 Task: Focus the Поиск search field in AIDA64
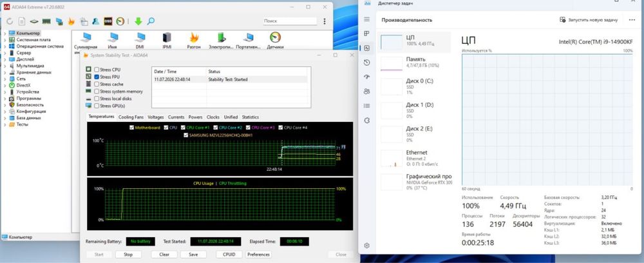pos(290,21)
